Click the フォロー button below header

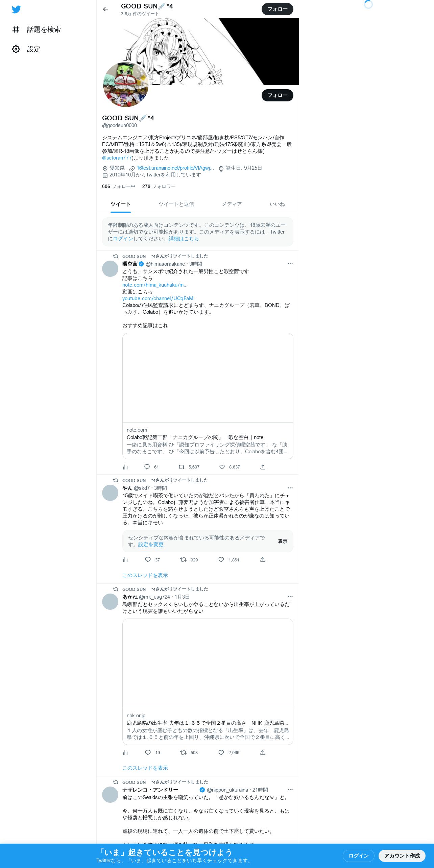pyautogui.click(x=277, y=95)
